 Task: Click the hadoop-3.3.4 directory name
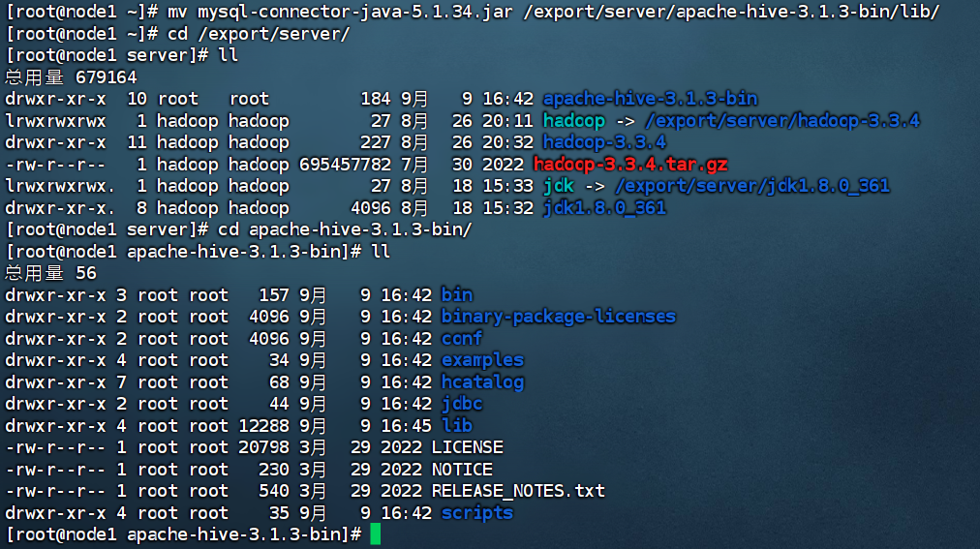(604, 142)
